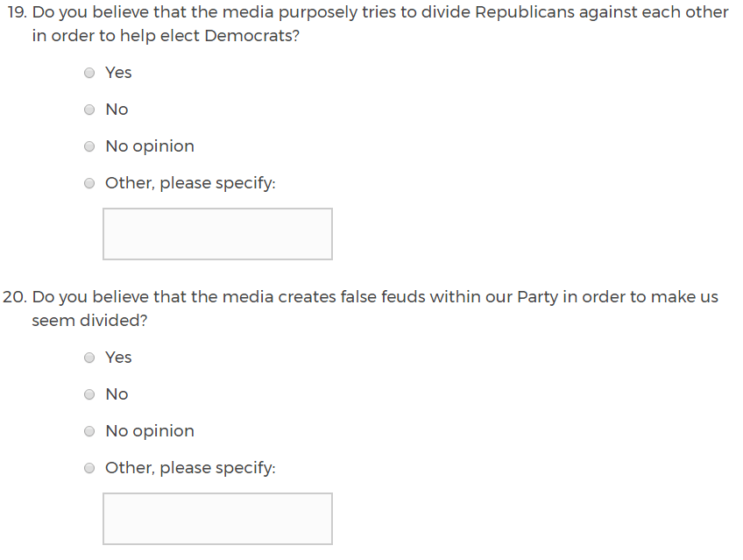Image resolution: width=743 pixels, height=560 pixels.
Task: Select Yes radio button for question 19
Action: point(89,74)
